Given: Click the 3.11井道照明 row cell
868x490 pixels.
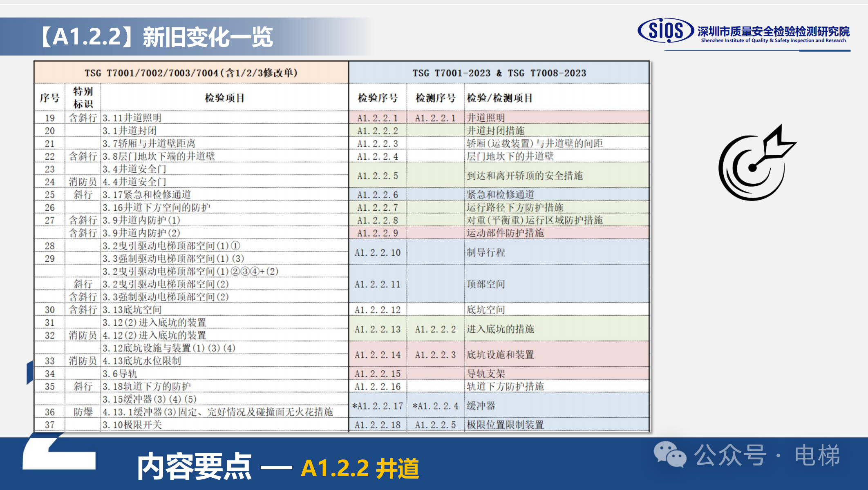Looking at the screenshot, I should (132, 118).
